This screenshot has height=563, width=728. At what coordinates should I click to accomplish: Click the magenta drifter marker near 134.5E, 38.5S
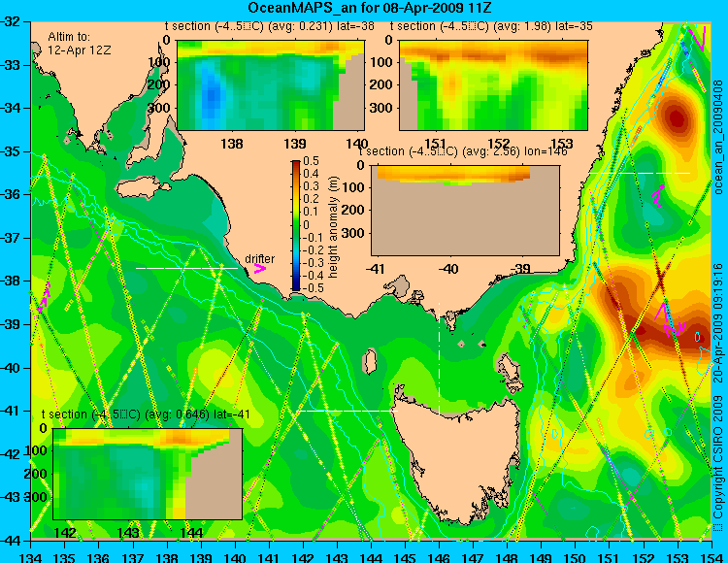44,297
